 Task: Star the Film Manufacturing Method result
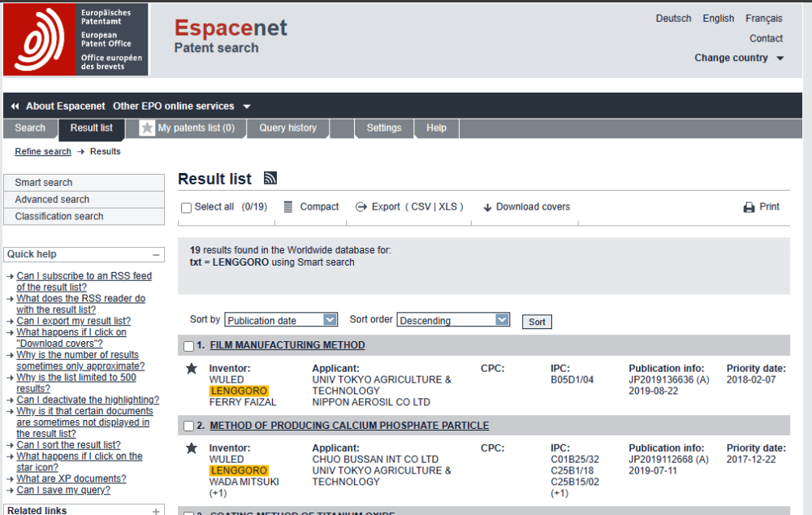[x=192, y=369]
